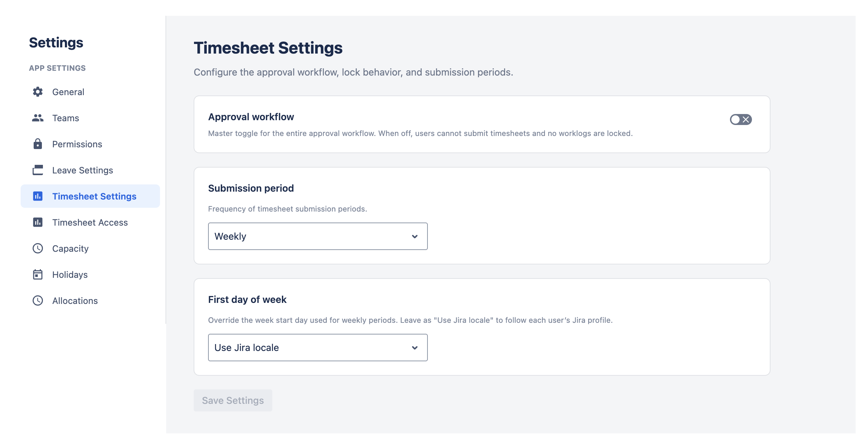
Task: Enable the Approval workflow toggle
Action: coord(741,120)
